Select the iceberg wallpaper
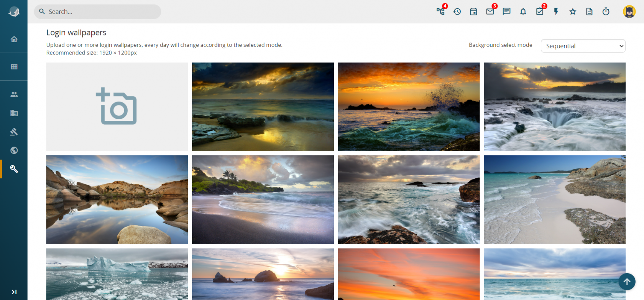Screen dimensions: 644x300 point(117,274)
